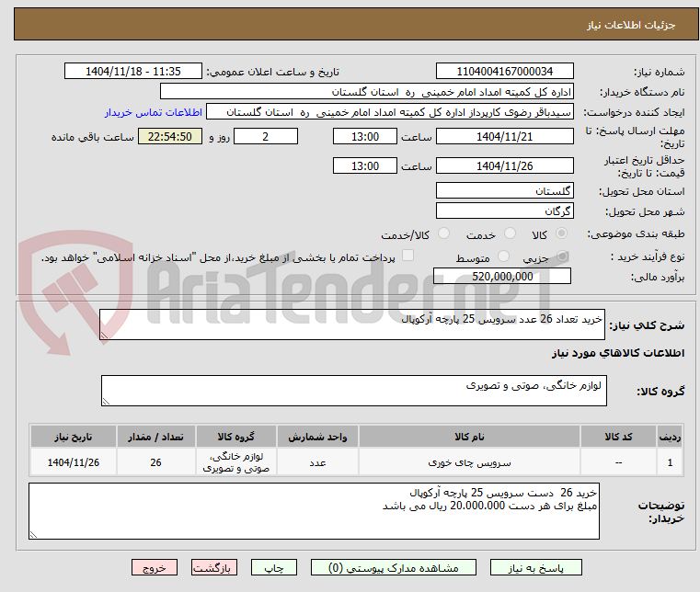The height and width of the screenshot is (592, 700).
Task: Select the 'متوسط' purchase type radio
Action: [x=503, y=256]
